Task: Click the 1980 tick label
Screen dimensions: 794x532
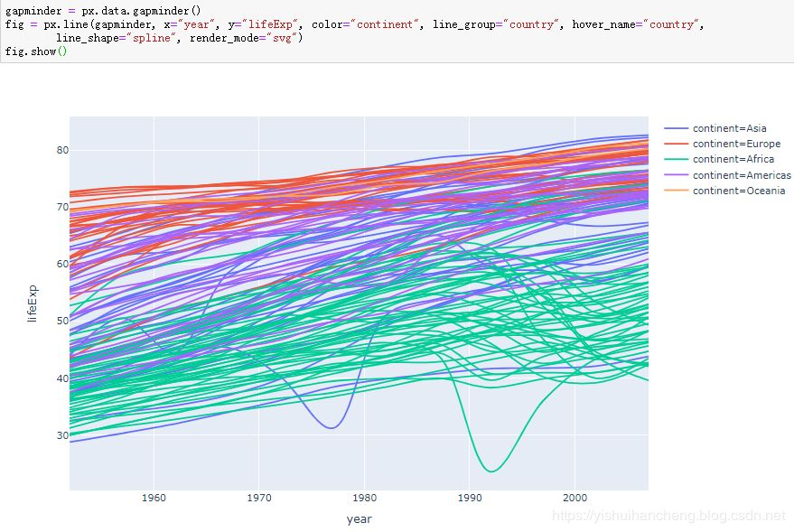Action: pos(364,498)
